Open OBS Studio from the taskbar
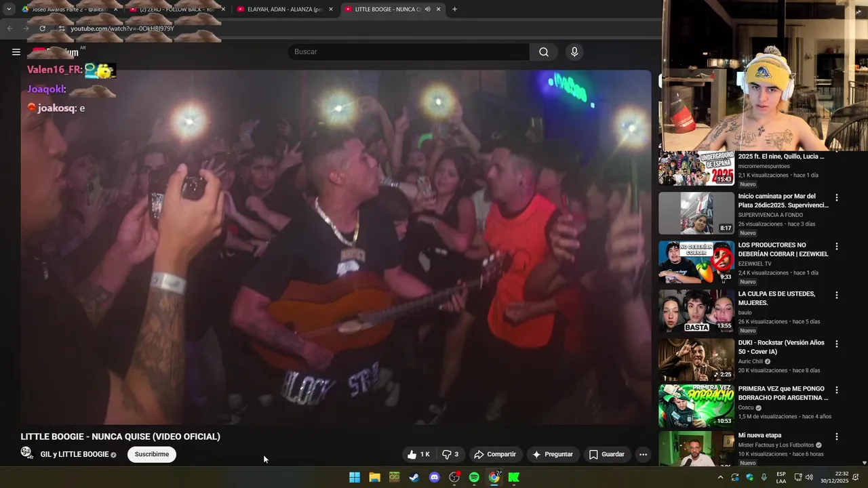Viewport: 868px width, 488px height. [x=454, y=477]
